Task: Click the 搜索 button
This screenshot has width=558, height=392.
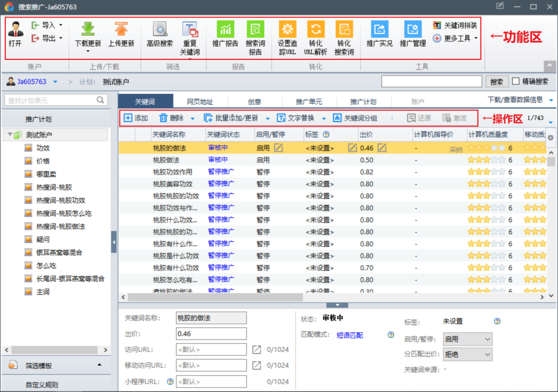Action: pos(496,82)
